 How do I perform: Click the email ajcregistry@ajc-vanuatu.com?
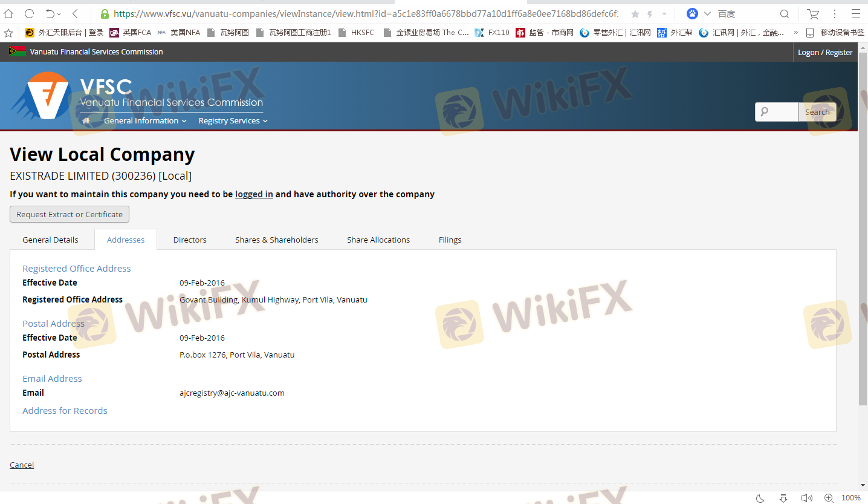232,393
